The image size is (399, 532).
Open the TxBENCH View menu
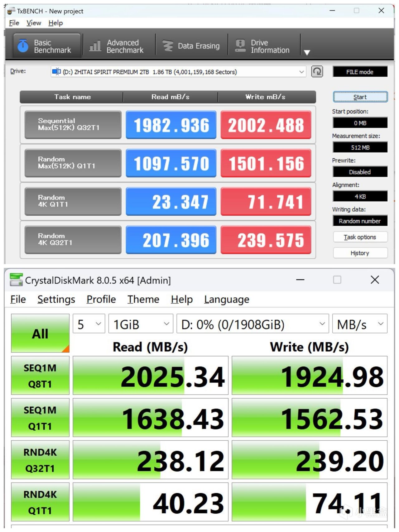[34, 23]
